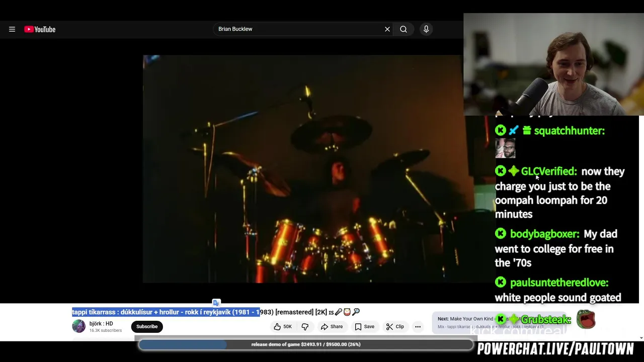Click GLCVerified username in chat
This screenshot has width=644, height=362.
pyautogui.click(x=548, y=171)
